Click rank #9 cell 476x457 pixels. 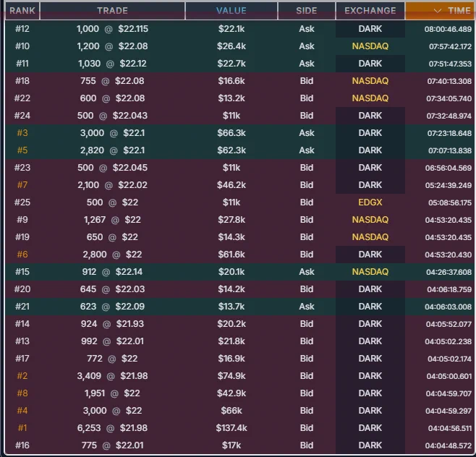coord(22,220)
